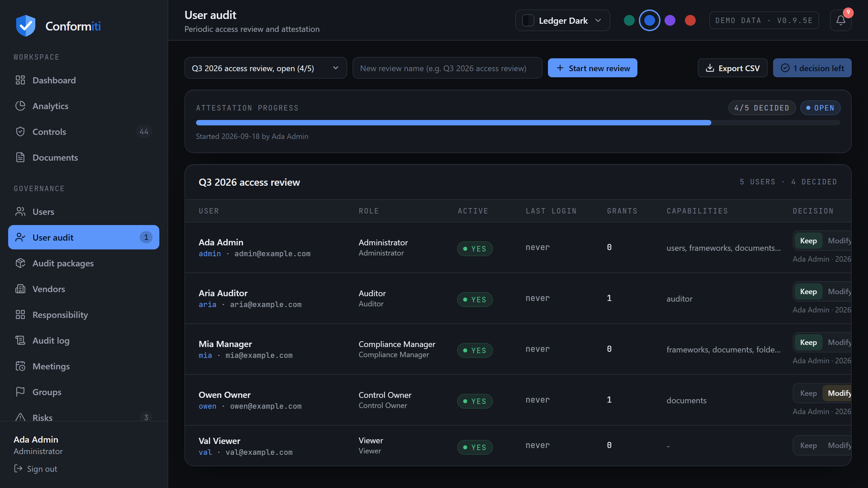Screen dimensions: 868x488
Task: Click Start new review
Action: (x=592, y=68)
